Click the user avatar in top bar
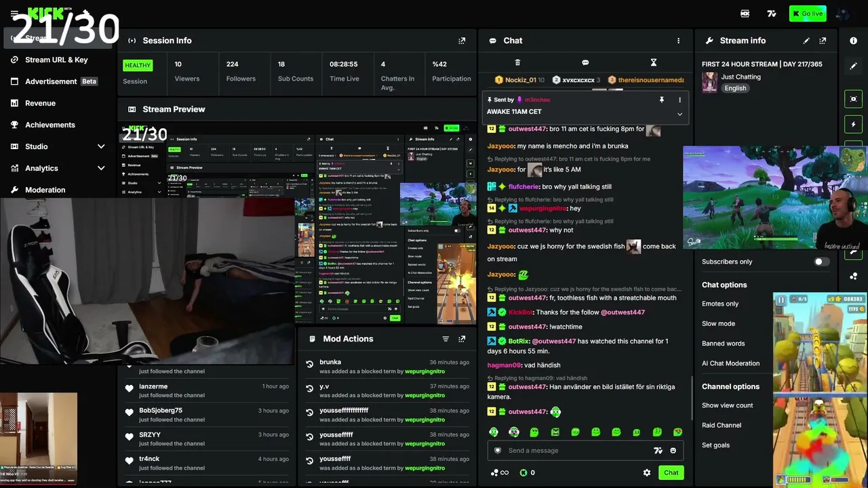Image resolution: width=868 pixels, height=488 pixels. [843, 14]
